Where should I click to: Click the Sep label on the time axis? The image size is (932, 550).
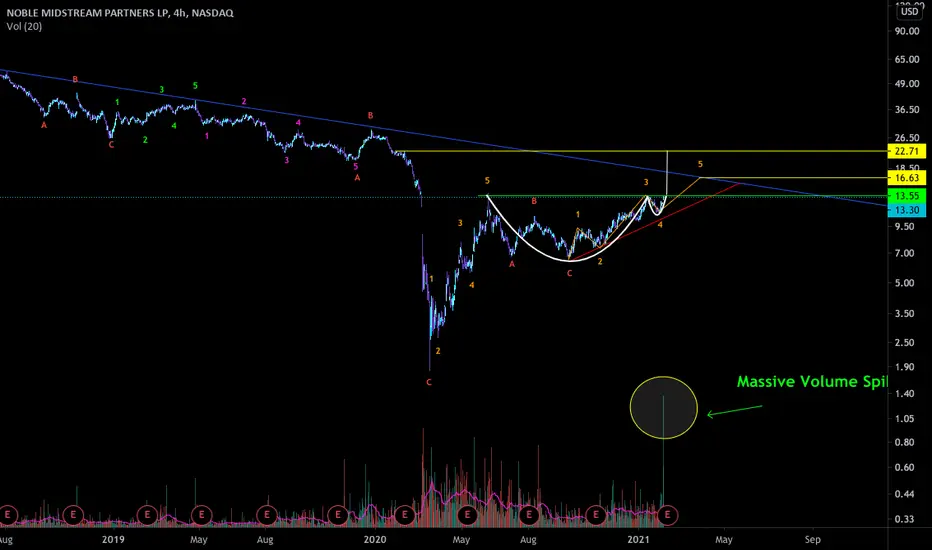pos(813,539)
